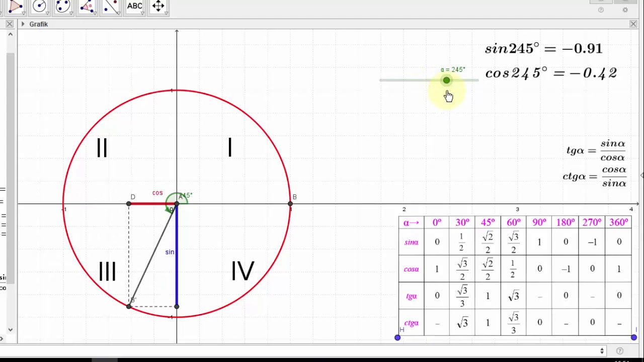Open the settings gear icon

[625, 10]
